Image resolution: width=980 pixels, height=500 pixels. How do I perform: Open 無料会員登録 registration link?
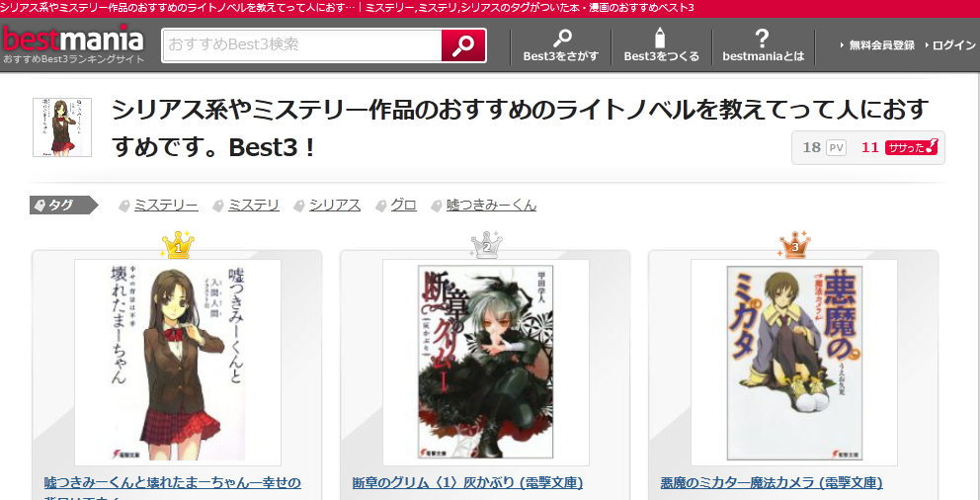pyautogui.click(x=877, y=45)
